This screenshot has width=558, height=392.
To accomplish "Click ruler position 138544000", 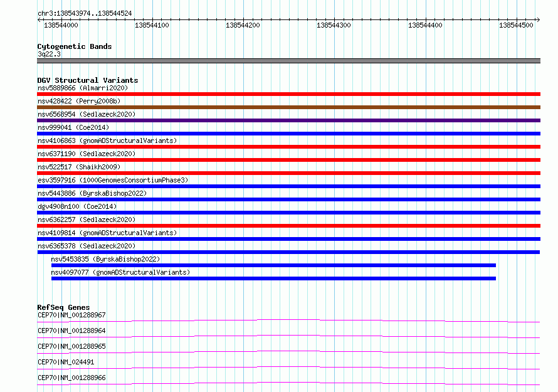I will point(61,25).
